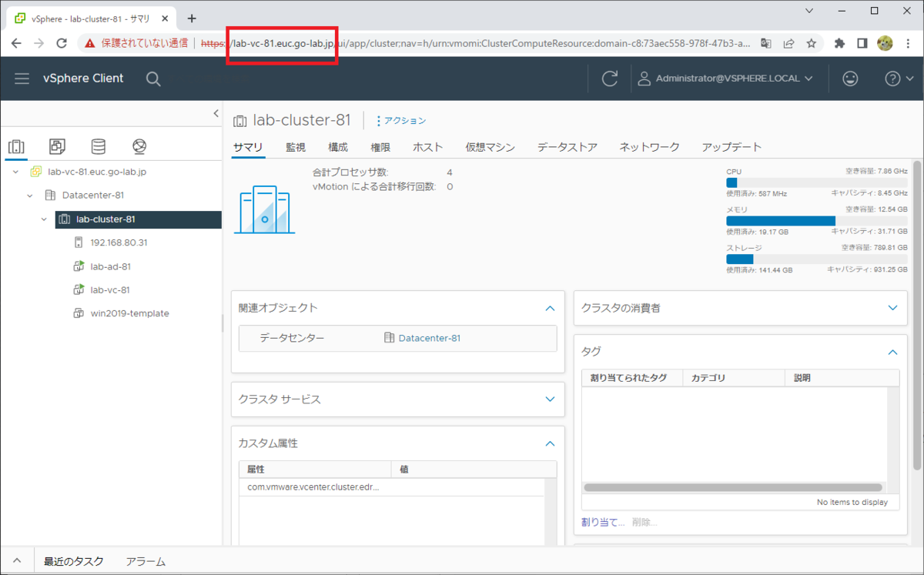Open the browser extensions puzzle icon

[x=839, y=44]
